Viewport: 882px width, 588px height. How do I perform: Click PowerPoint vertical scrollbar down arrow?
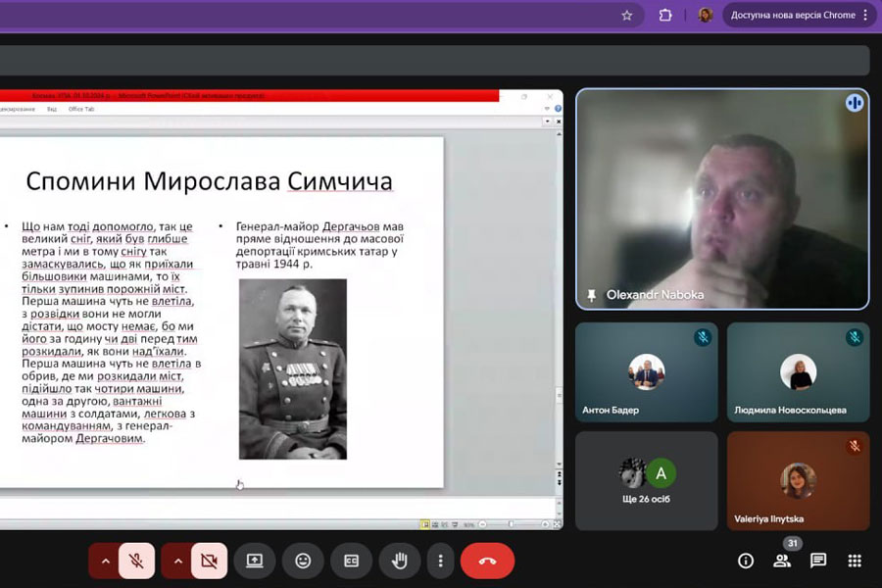[559, 465]
